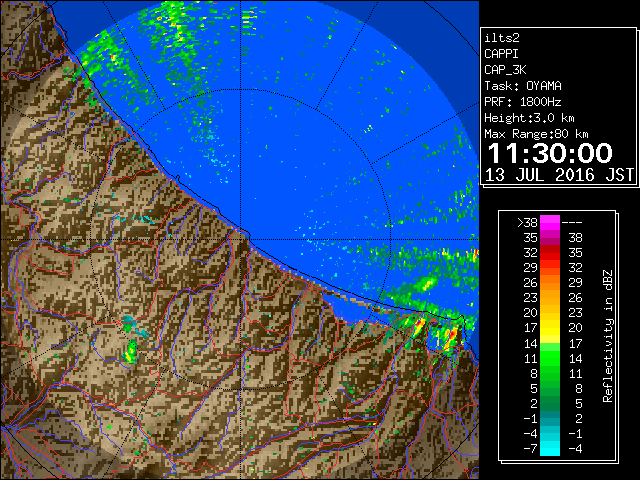
Task: Click the Max Range:80 km line
Action: (x=536, y=134)
